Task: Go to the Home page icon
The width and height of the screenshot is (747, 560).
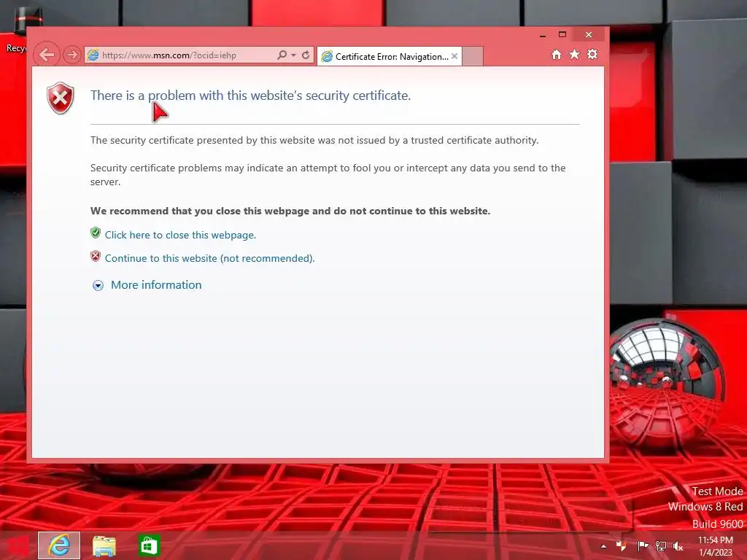Action: (557, 54)
